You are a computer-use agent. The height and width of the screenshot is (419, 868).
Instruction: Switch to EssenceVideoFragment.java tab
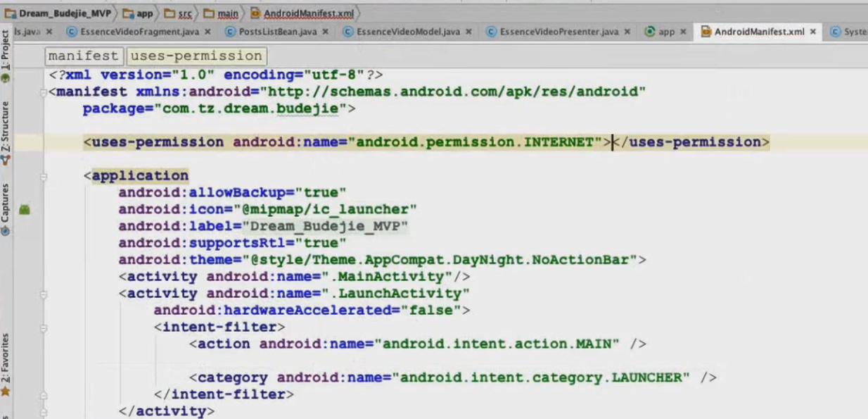click(x=141, y=32)
